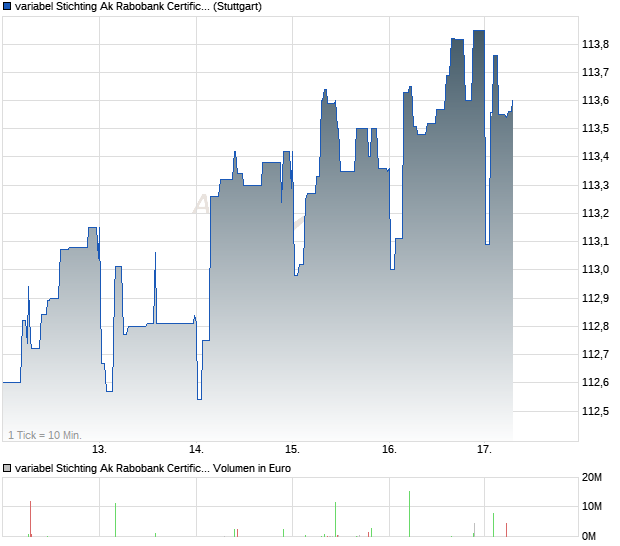Click the 113,8 price axis label
Screen dimensions: 620x546
pyautogui.click(x=595, y=44)
